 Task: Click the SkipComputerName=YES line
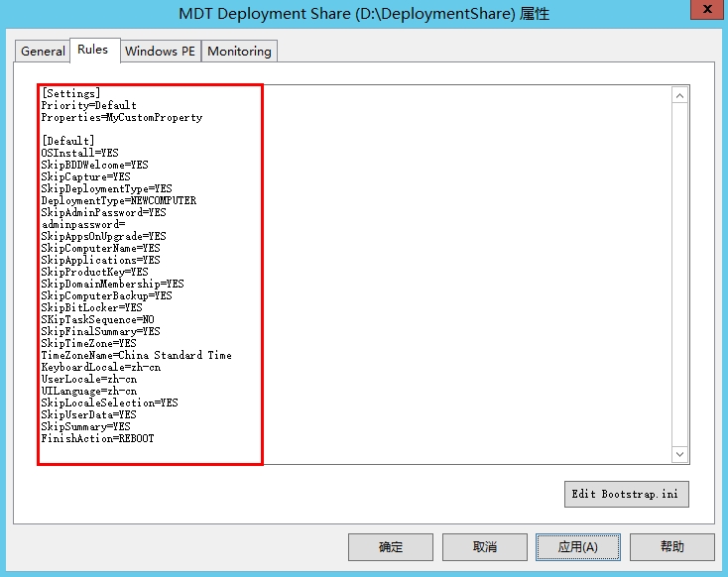point(101,248)
